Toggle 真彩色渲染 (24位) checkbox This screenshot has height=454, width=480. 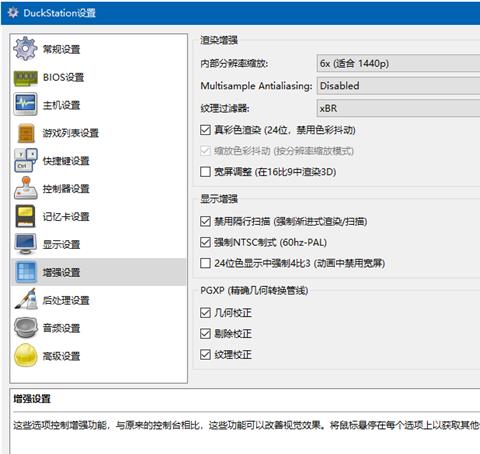pyautogui.click(x=205, y=130)
